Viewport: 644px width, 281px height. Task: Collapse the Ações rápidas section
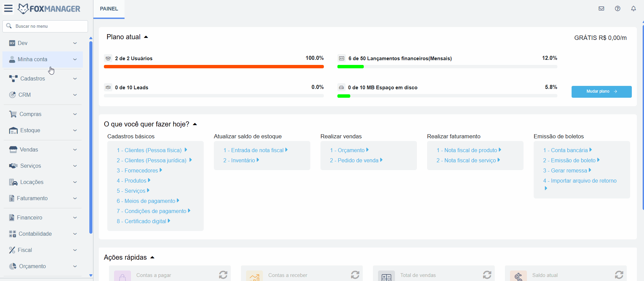(x=152, y=258)
